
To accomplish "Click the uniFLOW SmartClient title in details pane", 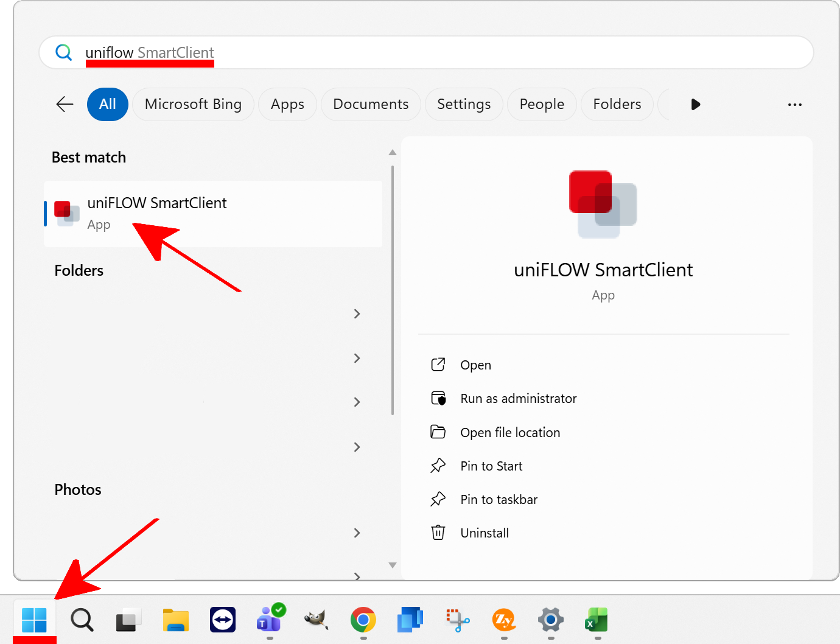I will 603,270.
